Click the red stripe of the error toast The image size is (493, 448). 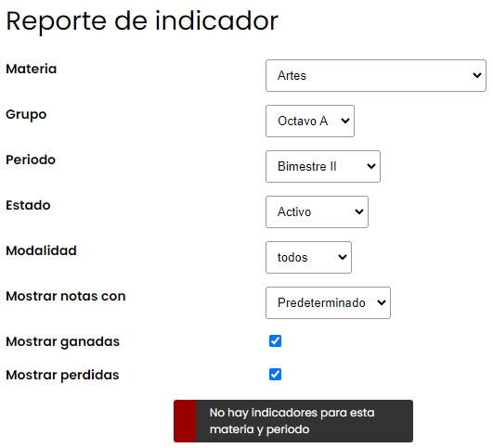coord(185,421)
